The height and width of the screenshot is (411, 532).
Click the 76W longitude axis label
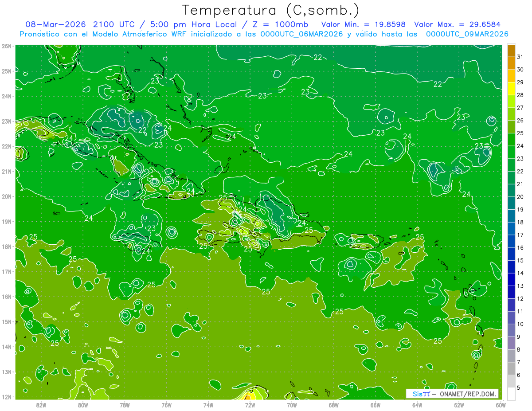166,405
